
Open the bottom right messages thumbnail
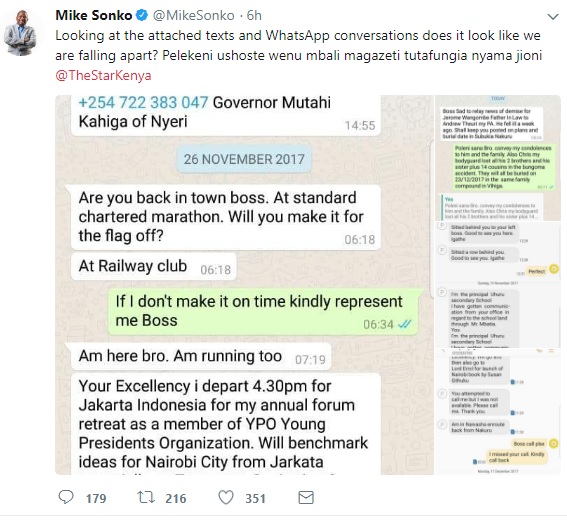[x=498, y=412]
